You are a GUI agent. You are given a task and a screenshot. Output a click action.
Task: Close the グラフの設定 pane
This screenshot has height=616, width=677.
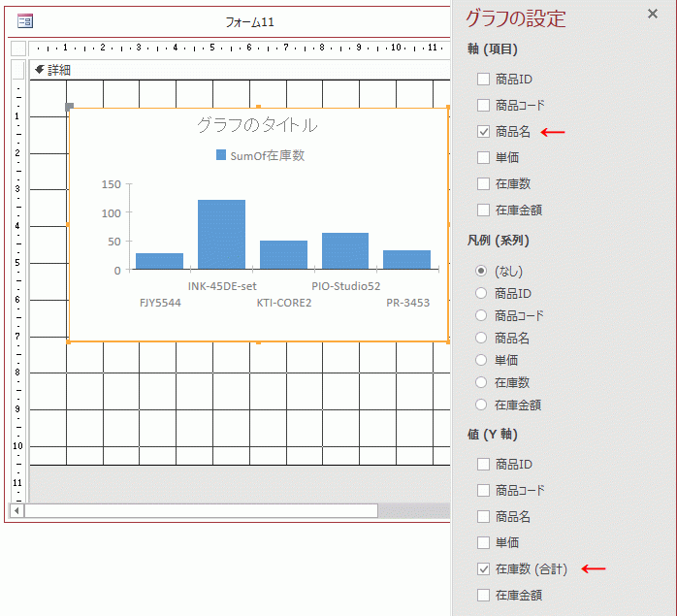(653, 14)
